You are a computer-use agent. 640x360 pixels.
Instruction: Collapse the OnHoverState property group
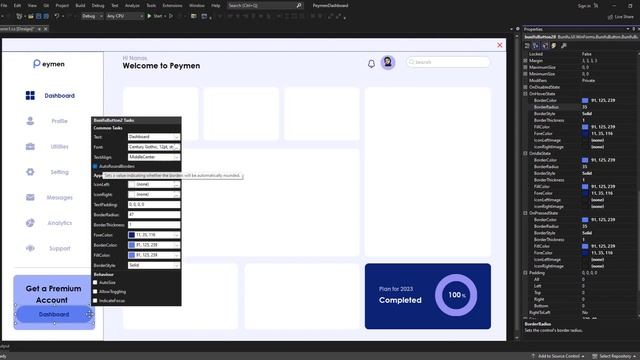pyautogui.click(x=526, y=94)
